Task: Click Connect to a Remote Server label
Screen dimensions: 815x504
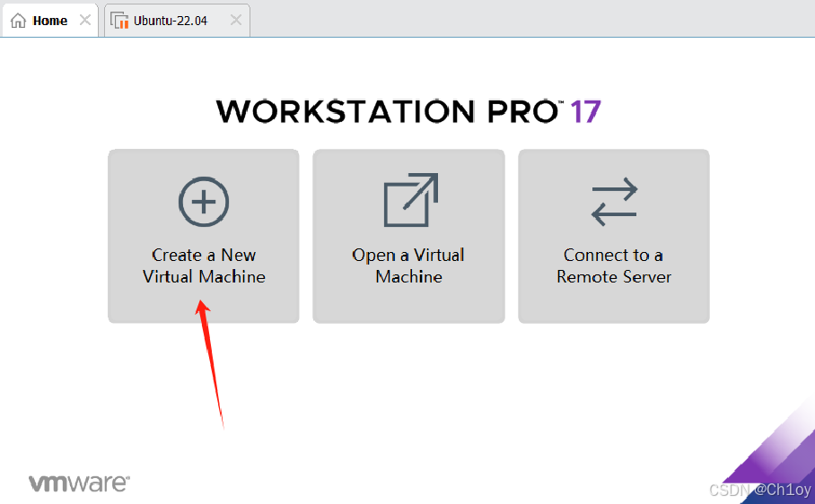Action: [x=614, y=265]
